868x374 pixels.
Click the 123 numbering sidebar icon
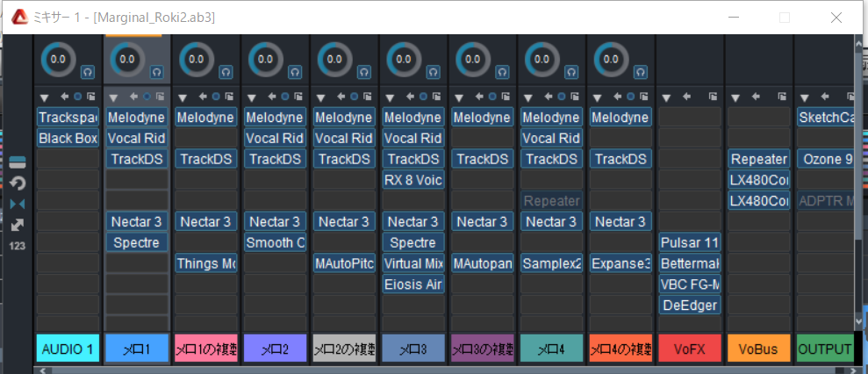(18, 246)
